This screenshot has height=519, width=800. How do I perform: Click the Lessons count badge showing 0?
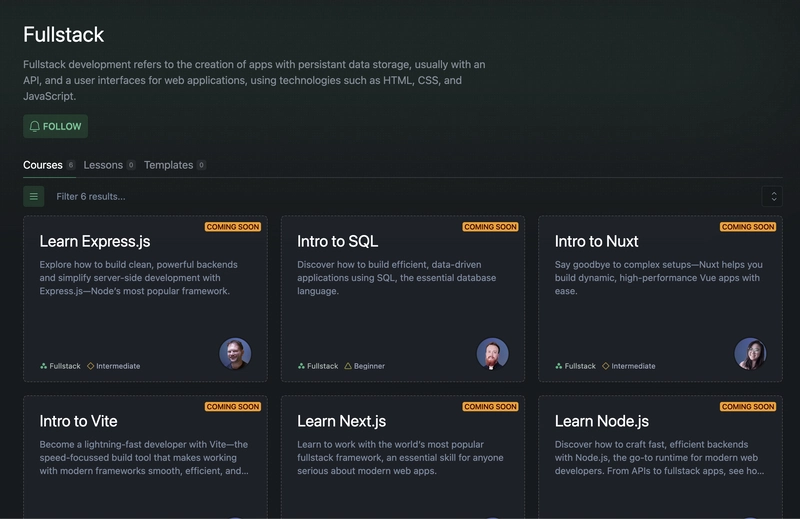tap(131, 165)
